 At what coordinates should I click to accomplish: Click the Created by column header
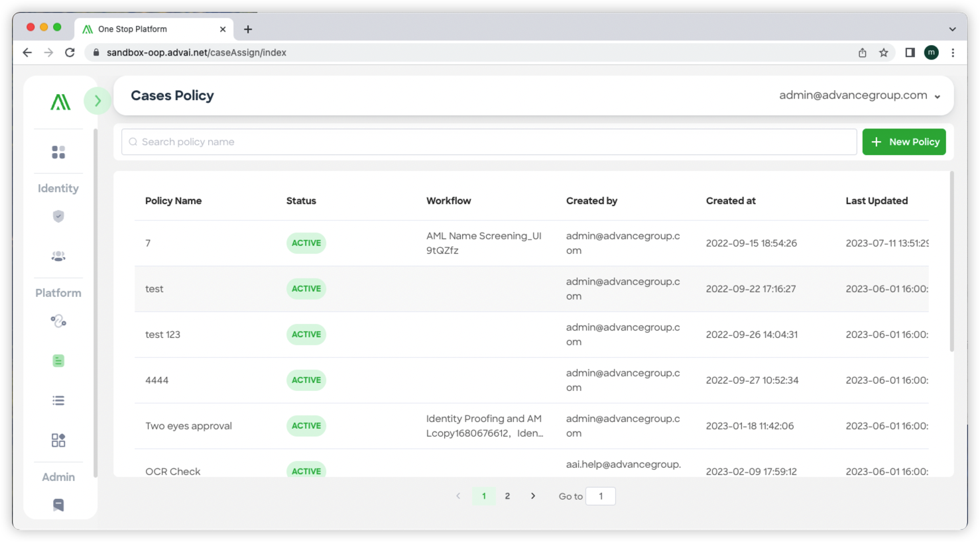[x=591, y=201]
